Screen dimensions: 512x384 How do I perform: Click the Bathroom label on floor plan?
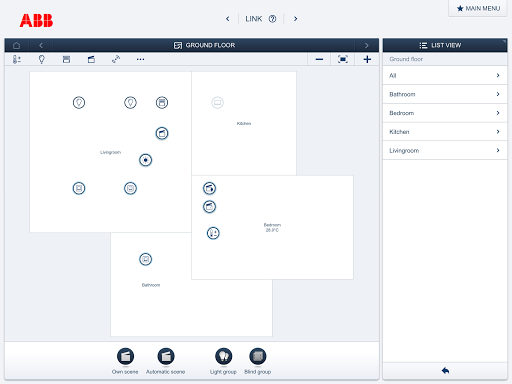coord(151,285)
